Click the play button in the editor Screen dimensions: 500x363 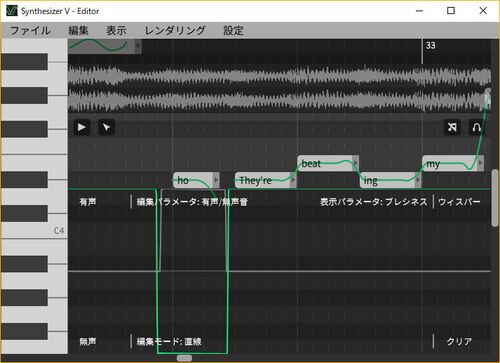82,127
